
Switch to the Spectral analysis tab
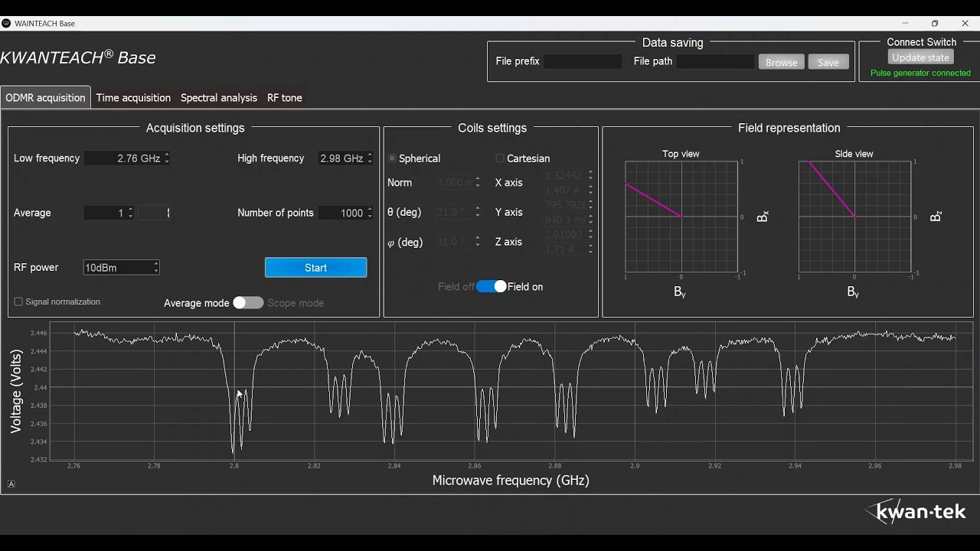[219, 98]
